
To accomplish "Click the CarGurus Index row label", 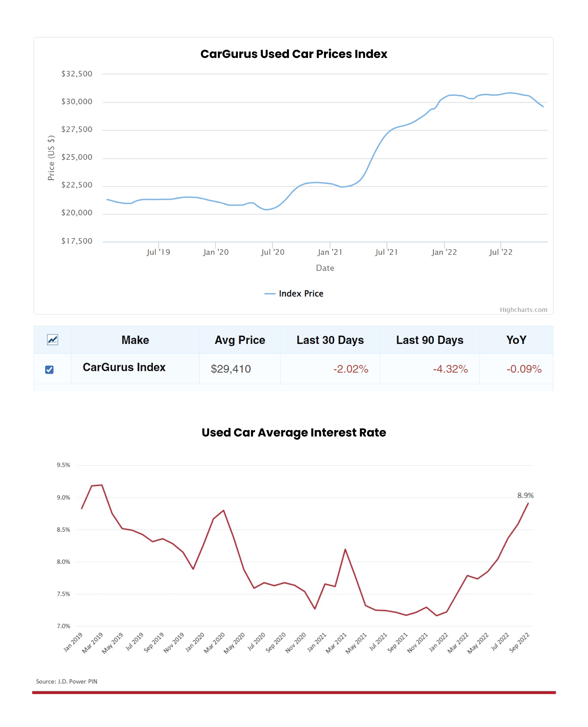I will pos(124,368).
